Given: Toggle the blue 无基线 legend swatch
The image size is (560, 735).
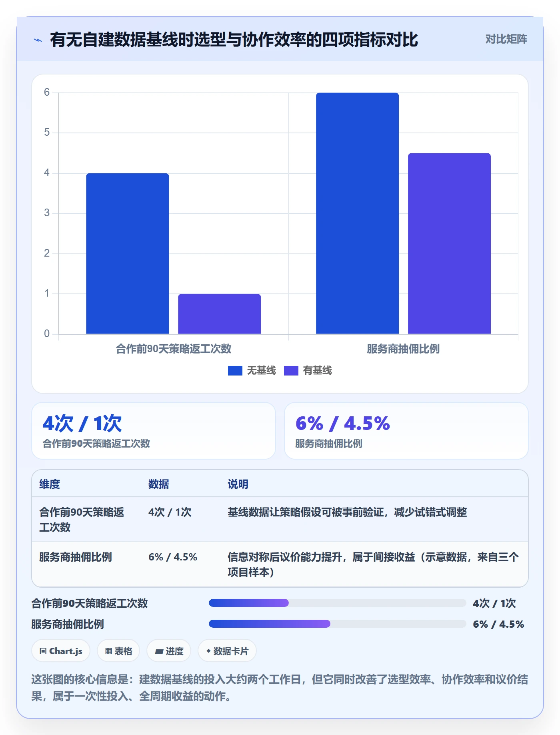Looking at the screenshot, I should [x=235, y=371].
